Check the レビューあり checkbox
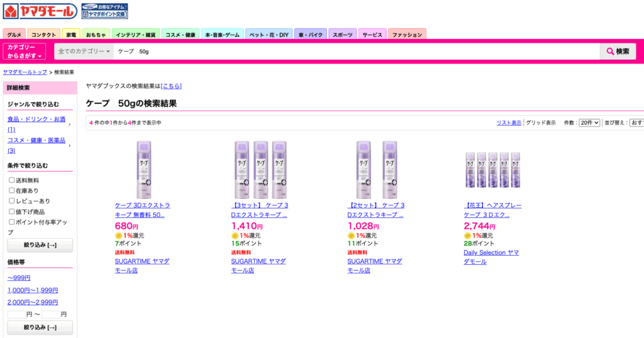The image size is (644, 338). (x=11, y=201)
